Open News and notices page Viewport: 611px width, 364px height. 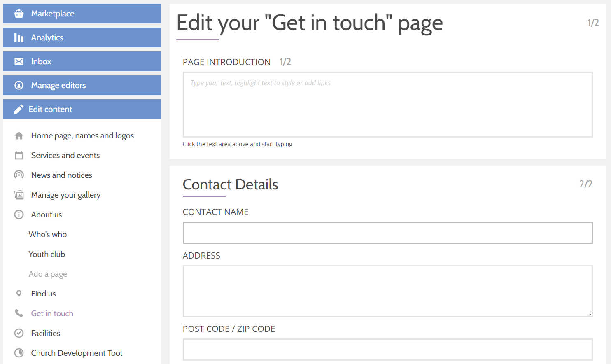(62, 175)
